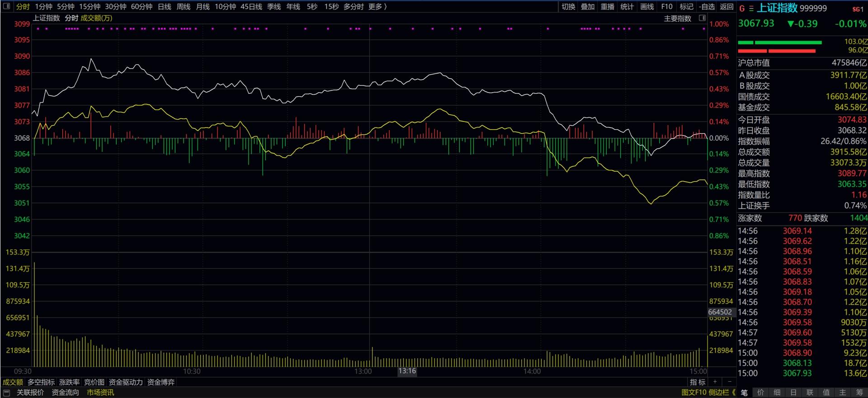Screen dimensions: 868x398
Task: Open the 资金流向 tab
Action: click(x=65, y=393)
